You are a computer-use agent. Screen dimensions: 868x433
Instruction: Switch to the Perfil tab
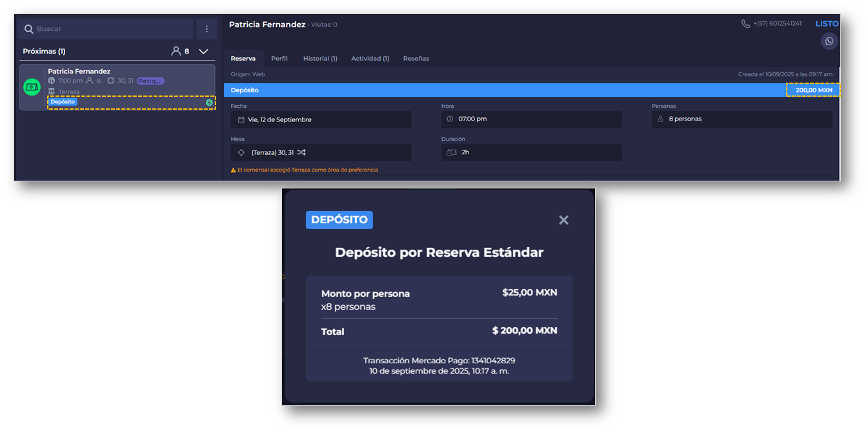coord(279,58)
